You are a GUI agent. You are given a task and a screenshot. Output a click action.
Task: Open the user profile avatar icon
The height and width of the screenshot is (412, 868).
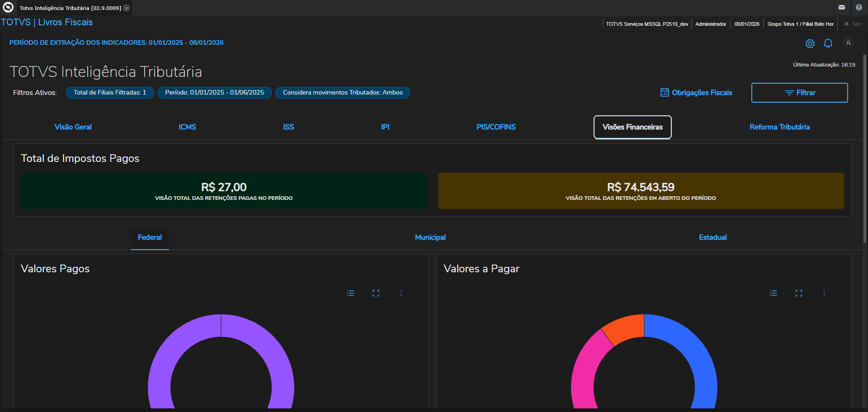(849, 43)
